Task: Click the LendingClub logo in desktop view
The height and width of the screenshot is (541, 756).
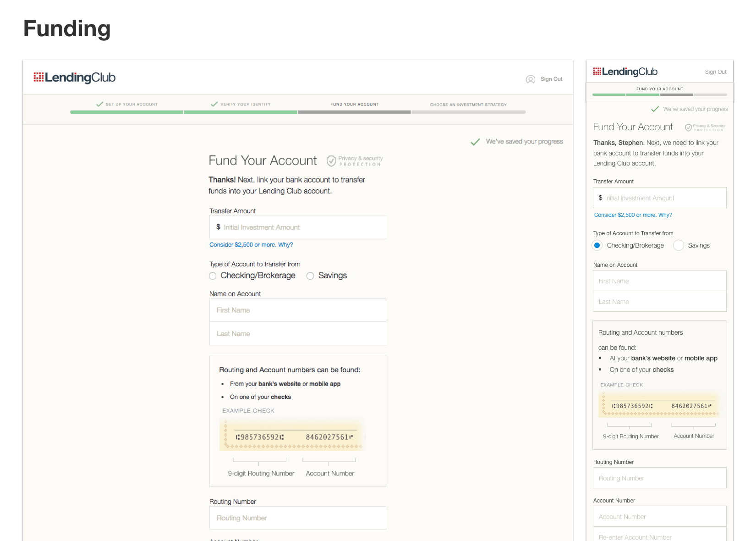Action: 74,77
